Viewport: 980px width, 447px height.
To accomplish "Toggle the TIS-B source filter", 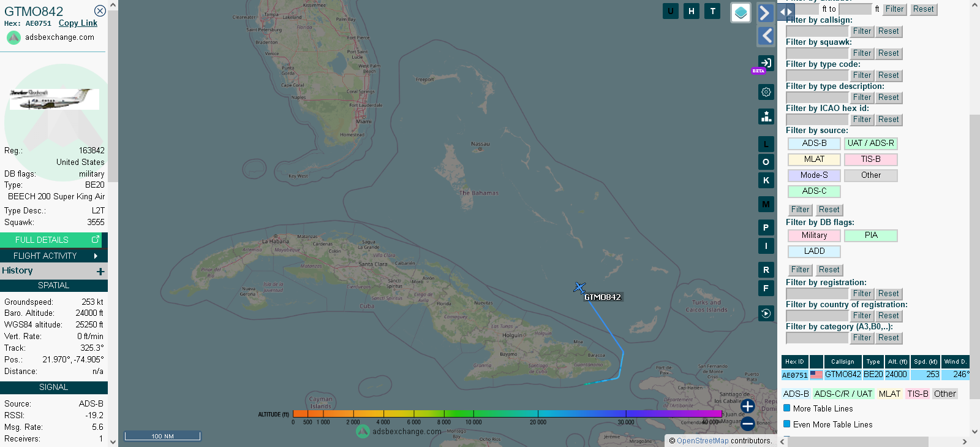I will (870, 159).
